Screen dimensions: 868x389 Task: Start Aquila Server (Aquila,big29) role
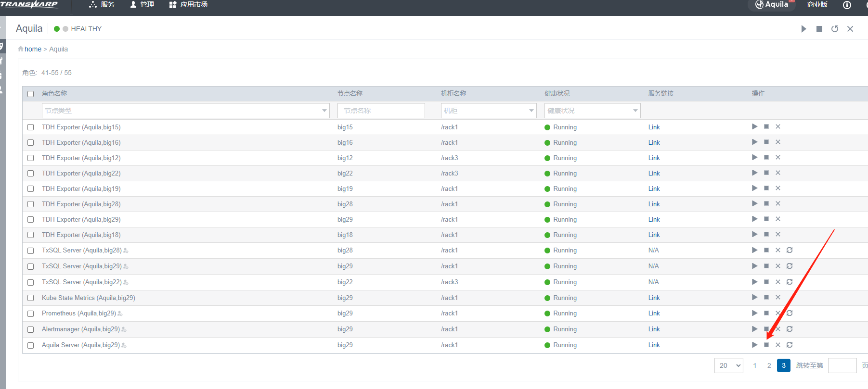coord(754,345)
